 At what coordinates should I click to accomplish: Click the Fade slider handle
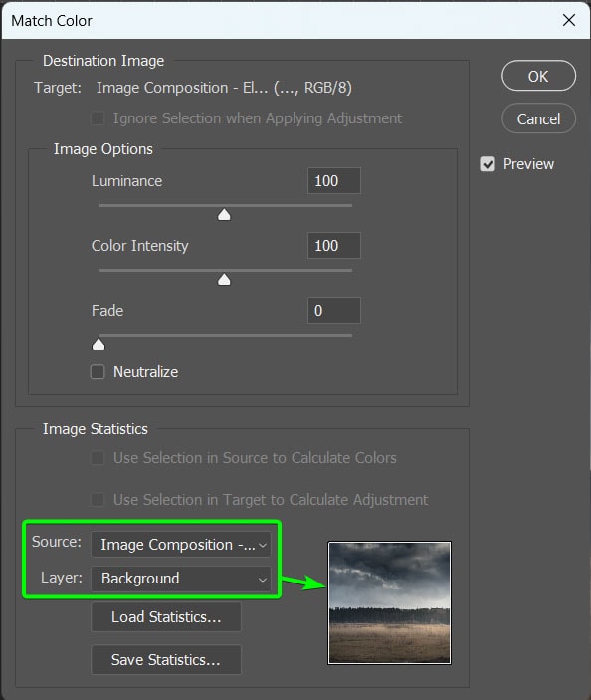[x=98, y=345]
